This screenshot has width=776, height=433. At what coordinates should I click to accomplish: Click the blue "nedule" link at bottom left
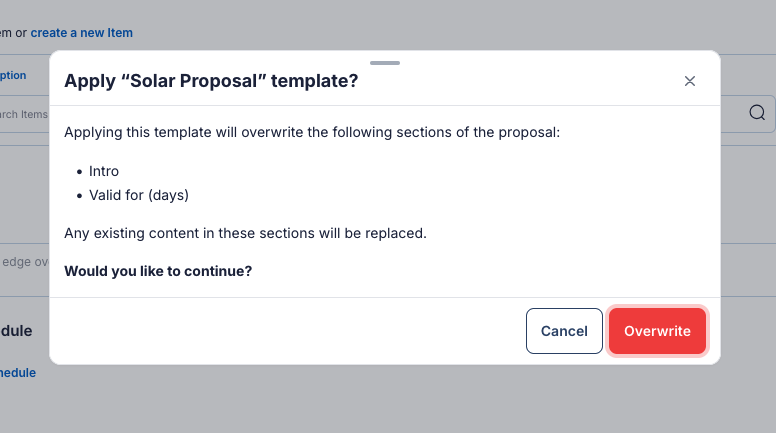(18, 373)
